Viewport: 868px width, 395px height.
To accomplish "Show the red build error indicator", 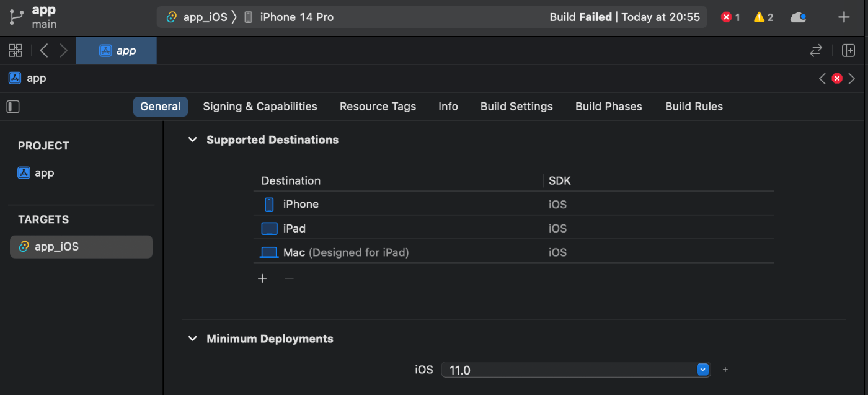I will tap(730, 17).
